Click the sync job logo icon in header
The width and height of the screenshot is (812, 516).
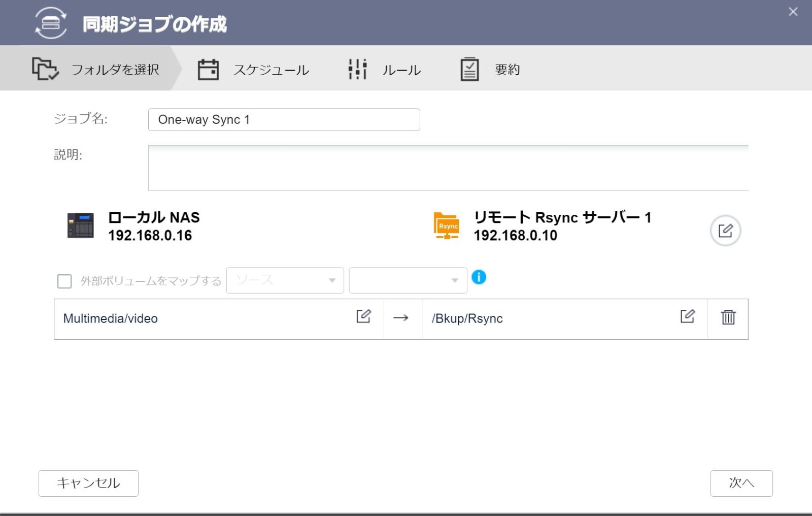[50, 23]
